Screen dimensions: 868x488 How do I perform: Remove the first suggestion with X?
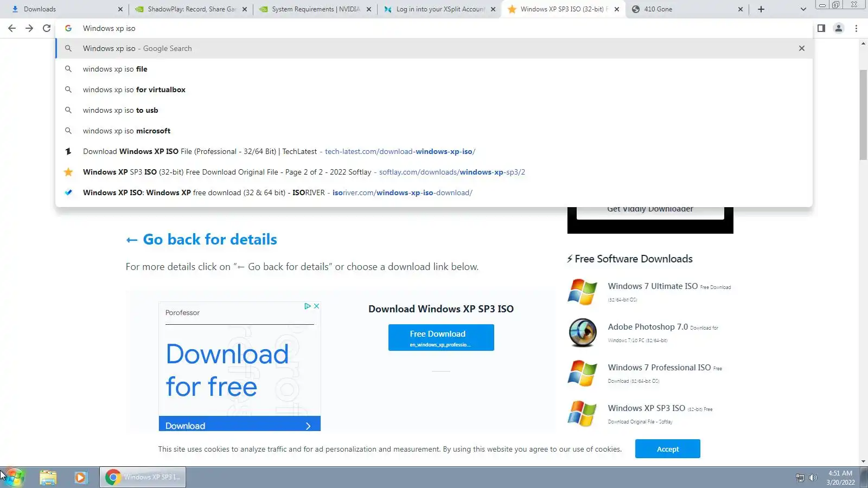[x=802, y=48]
